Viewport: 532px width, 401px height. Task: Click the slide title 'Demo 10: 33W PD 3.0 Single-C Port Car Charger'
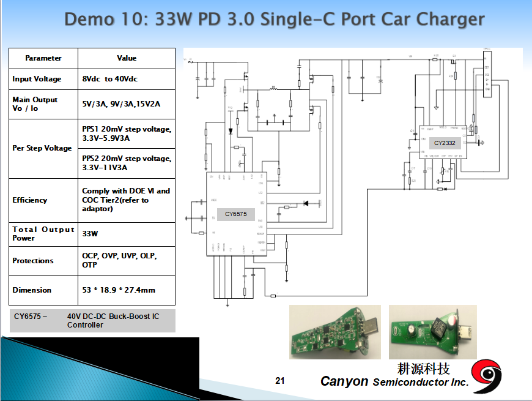tap(274, 19)
